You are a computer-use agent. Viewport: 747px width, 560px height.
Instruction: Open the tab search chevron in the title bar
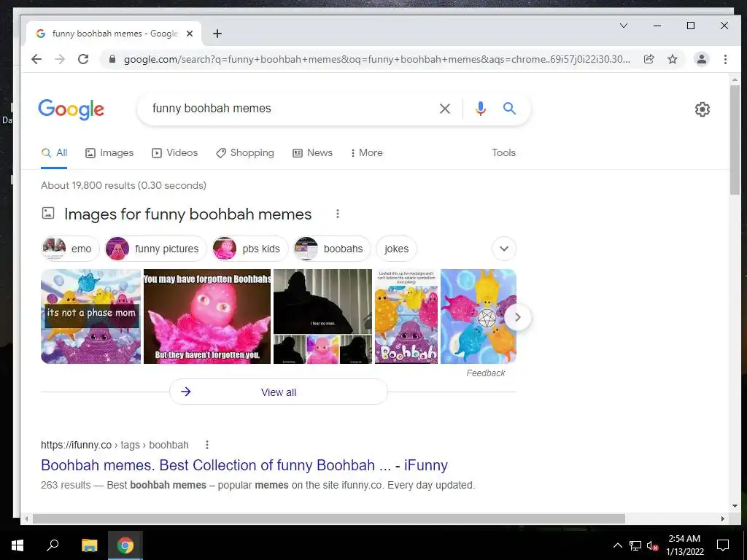[x=623, y=26]
